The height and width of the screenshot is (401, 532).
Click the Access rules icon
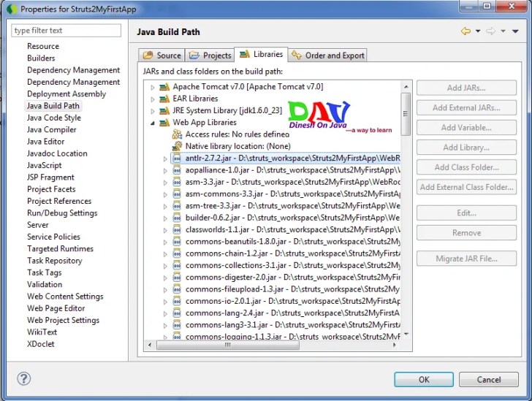[x=177, y=134]
